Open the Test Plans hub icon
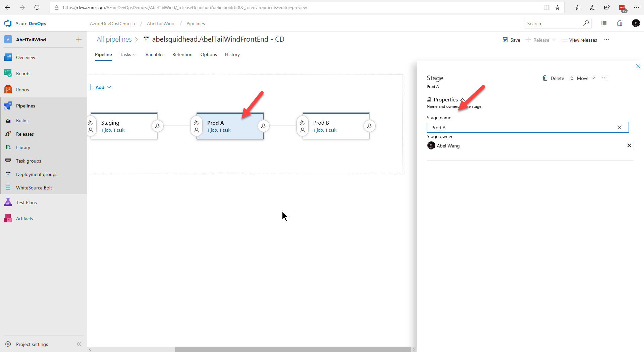 [8, 203]
